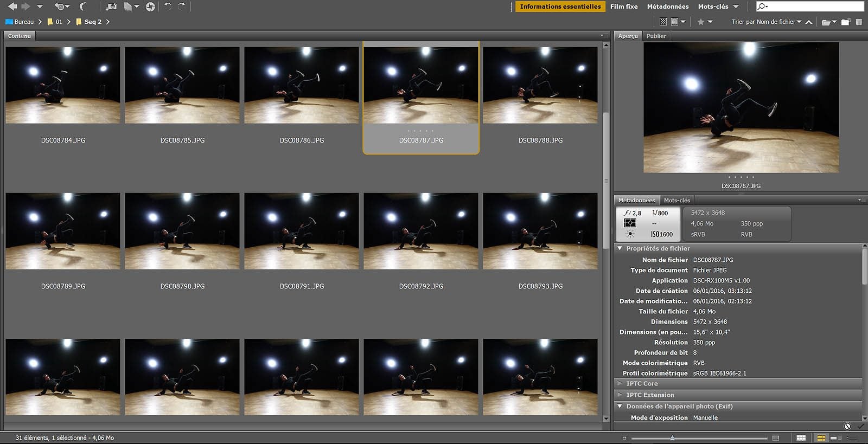Click the trash delete item icon
Screen dimensions: 868x444
859,22
